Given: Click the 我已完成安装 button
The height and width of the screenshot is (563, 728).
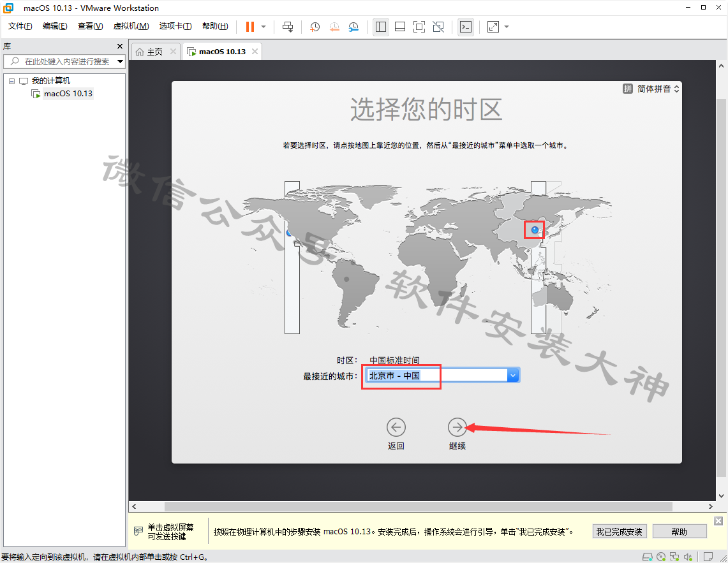Looking at the screenshot, I should [619, 531].
